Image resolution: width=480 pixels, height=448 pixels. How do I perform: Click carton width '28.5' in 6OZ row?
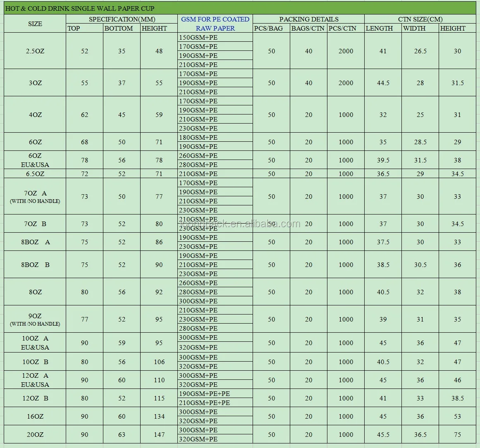pyautogui.click(x=420, y=142)
